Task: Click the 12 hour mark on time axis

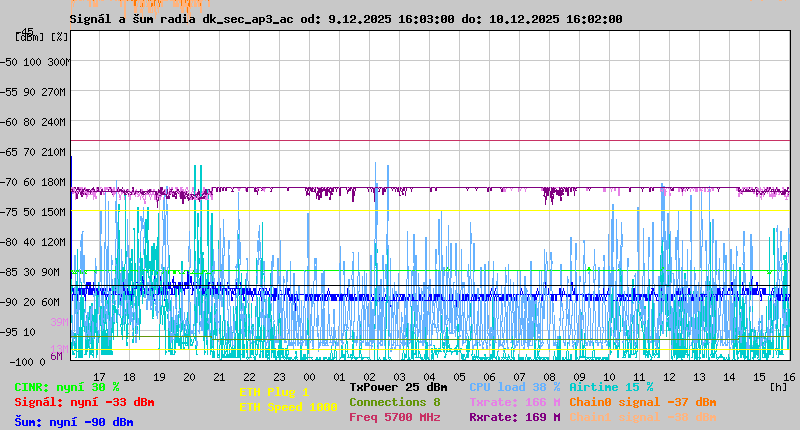Action: pos(669,376)
